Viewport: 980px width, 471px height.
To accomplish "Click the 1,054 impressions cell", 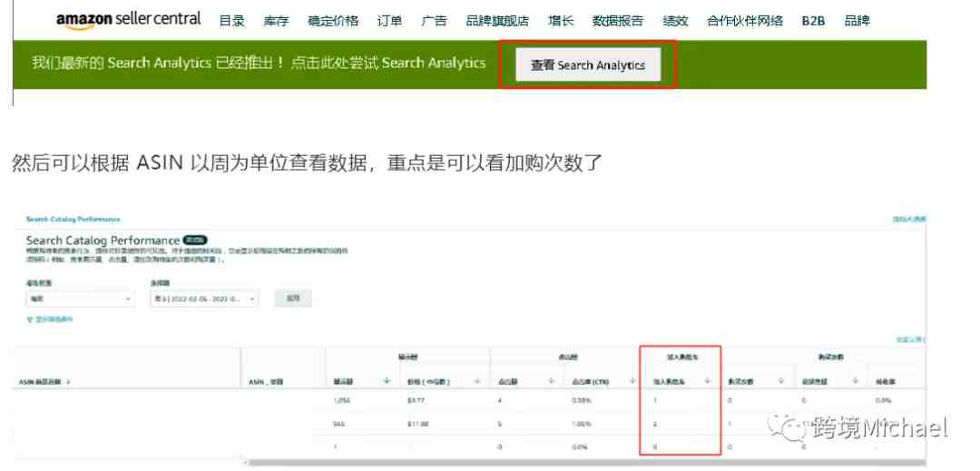I will 342,400.
